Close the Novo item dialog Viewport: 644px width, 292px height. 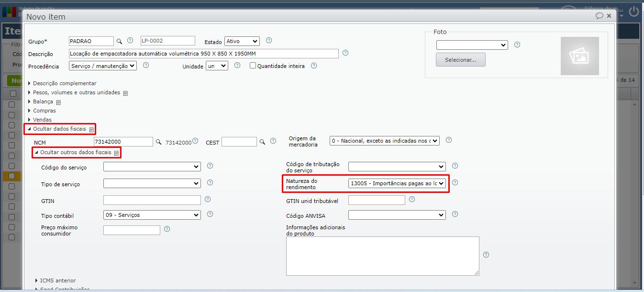(609, 16)
